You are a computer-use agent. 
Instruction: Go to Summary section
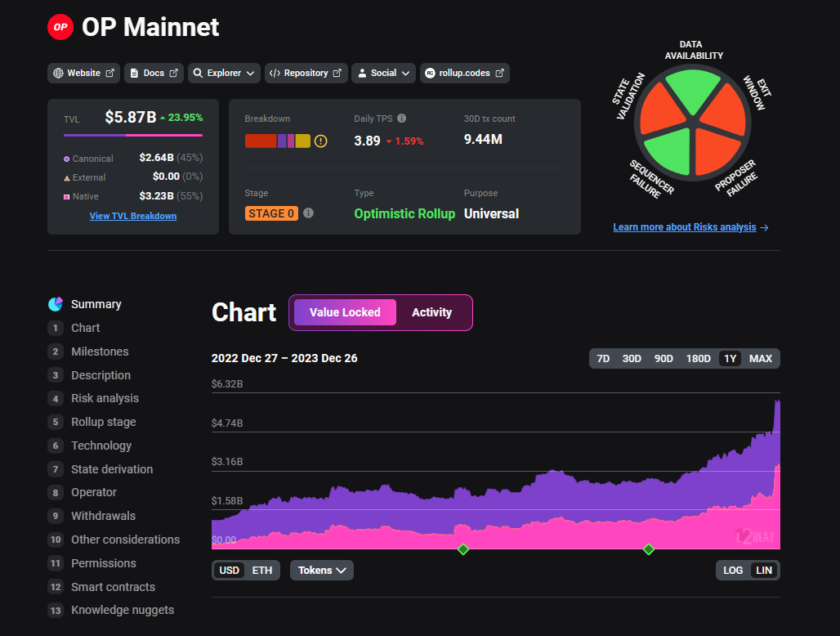click(96, 304)
